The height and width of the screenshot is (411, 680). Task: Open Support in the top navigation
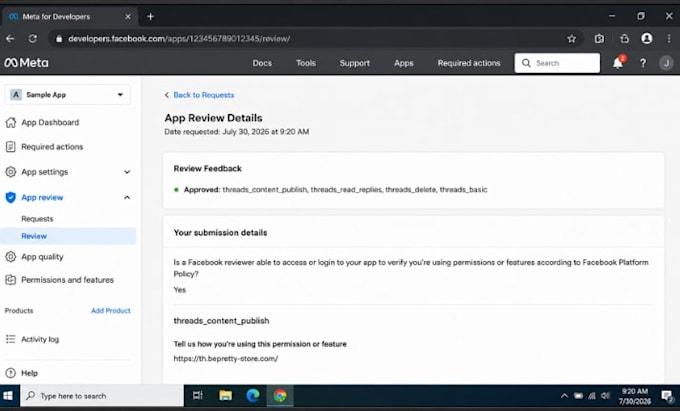355,63
